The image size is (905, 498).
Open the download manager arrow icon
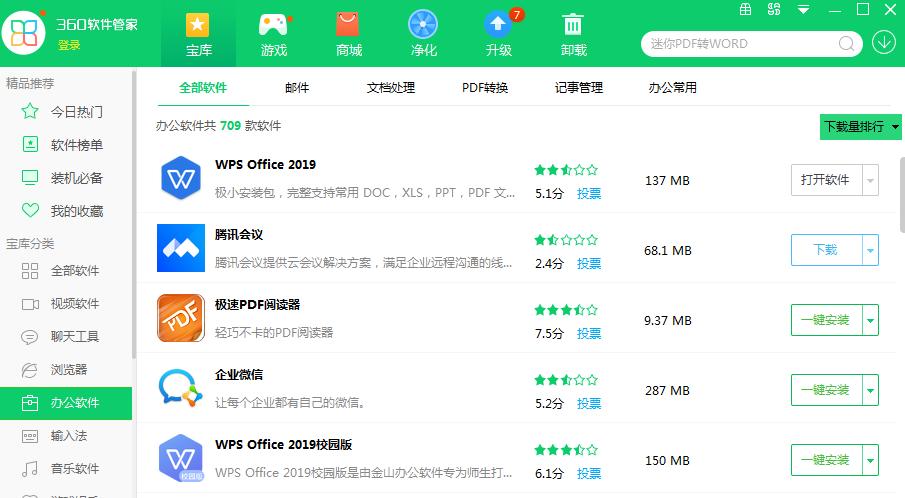[884, 43]
